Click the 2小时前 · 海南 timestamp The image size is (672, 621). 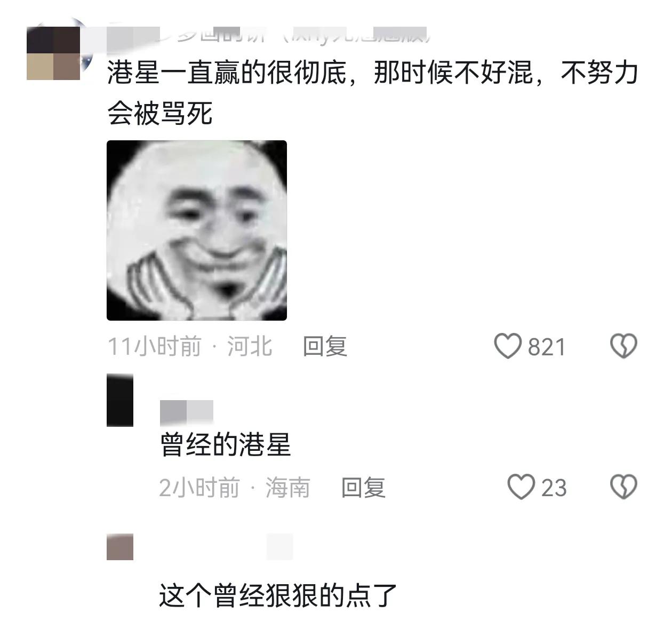235,488
